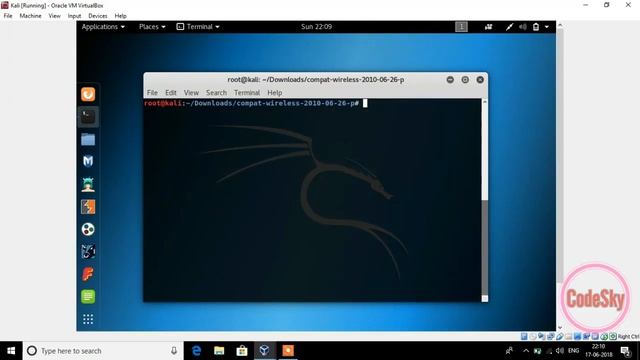The height and width of the screenshot is (360, 640).
Task: Open VirtualBox View menu
Action: tap(54, 16)
